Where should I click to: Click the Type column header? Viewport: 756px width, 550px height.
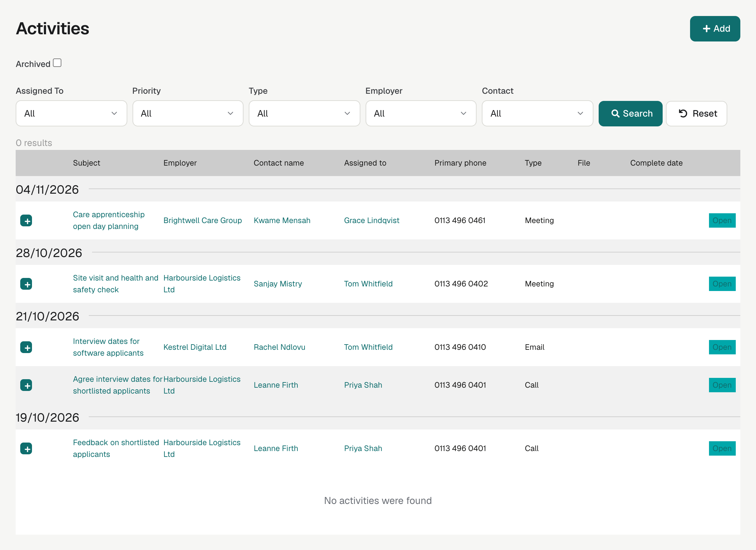coord(533,163)
